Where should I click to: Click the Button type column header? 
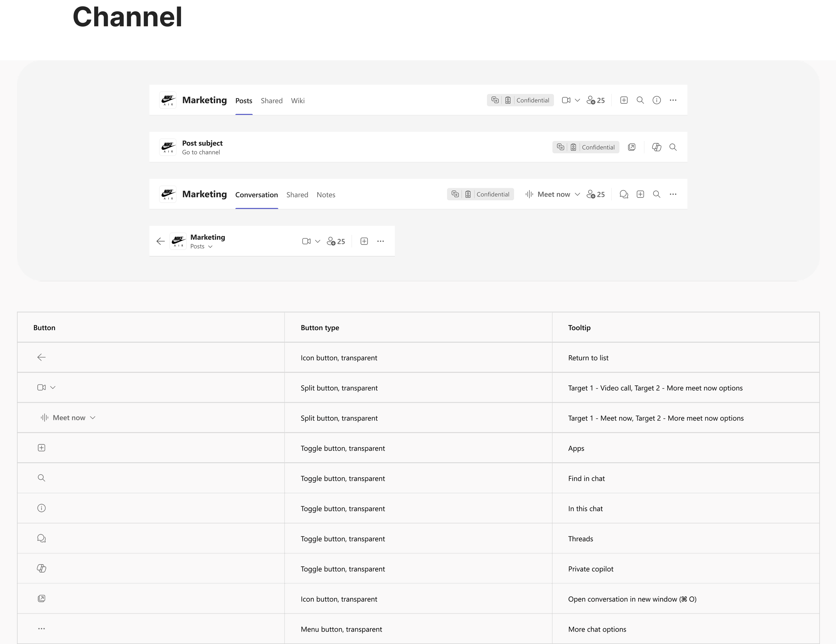pos(320,328)
